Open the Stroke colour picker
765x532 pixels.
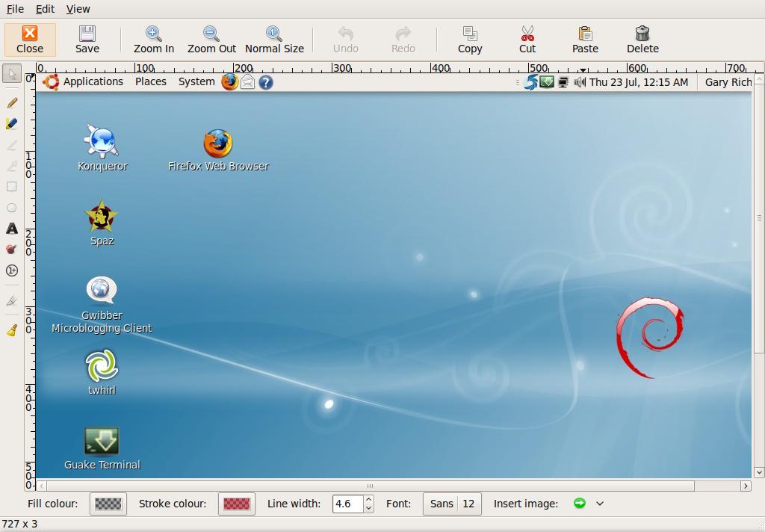237,504
